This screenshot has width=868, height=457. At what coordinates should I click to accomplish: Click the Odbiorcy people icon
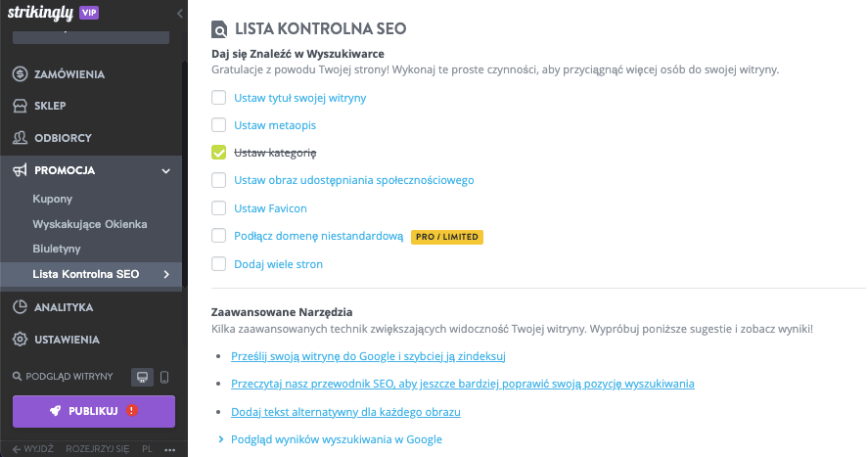coord(20,138)
